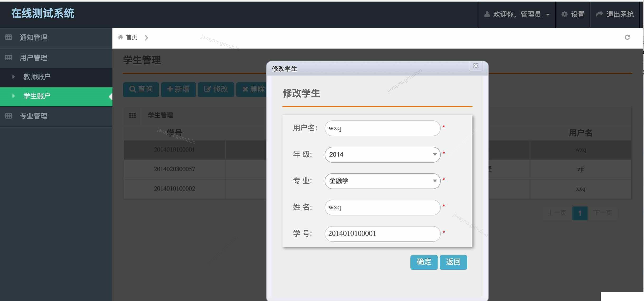Select 学生账户 sidebar item
The image size is (644, 301).
[x=37, y=96]
